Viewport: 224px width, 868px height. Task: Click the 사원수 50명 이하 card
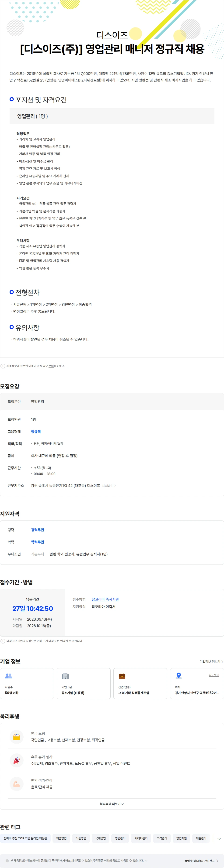click(27, 683)
